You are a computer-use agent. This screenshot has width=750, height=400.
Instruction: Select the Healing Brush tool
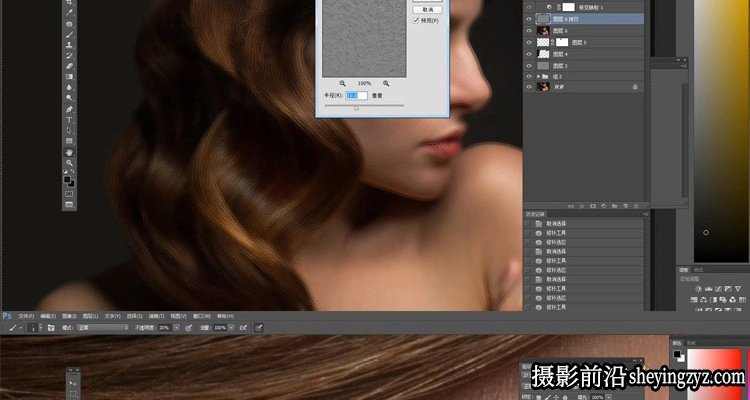[69, 24]
